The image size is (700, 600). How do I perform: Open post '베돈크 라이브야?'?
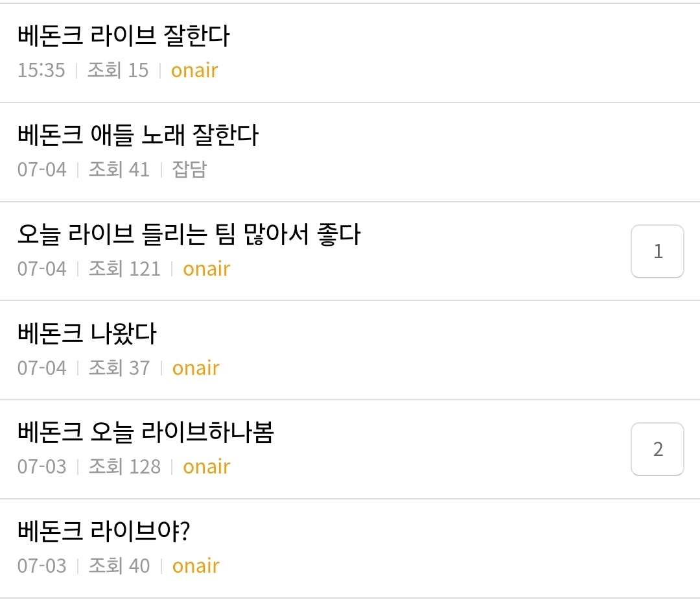pyautogui.click(x=104, y=532)
